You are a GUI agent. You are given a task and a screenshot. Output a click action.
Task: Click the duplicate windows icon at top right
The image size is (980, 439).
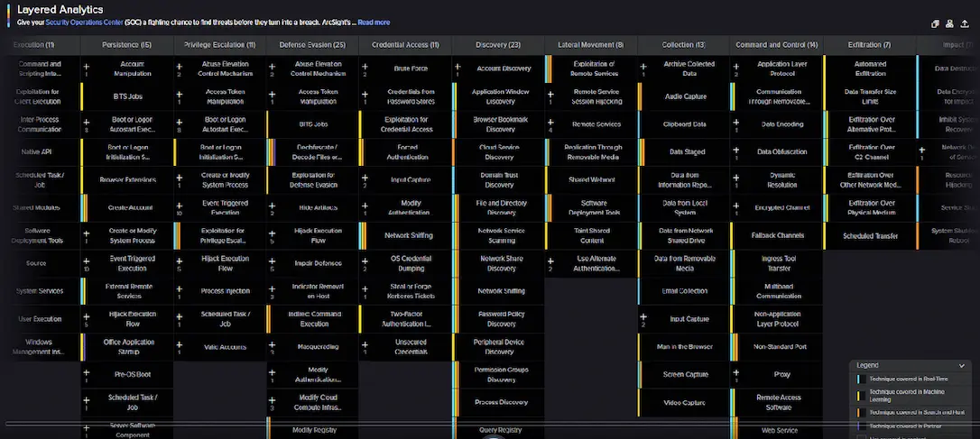[933, 24]
